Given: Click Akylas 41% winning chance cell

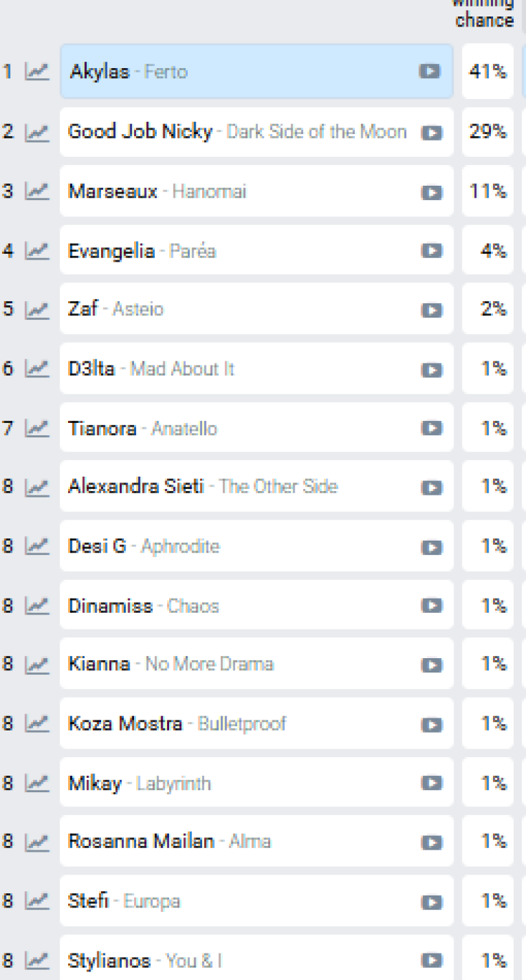Looking at the screenshot, I should [x=487, y=71].
